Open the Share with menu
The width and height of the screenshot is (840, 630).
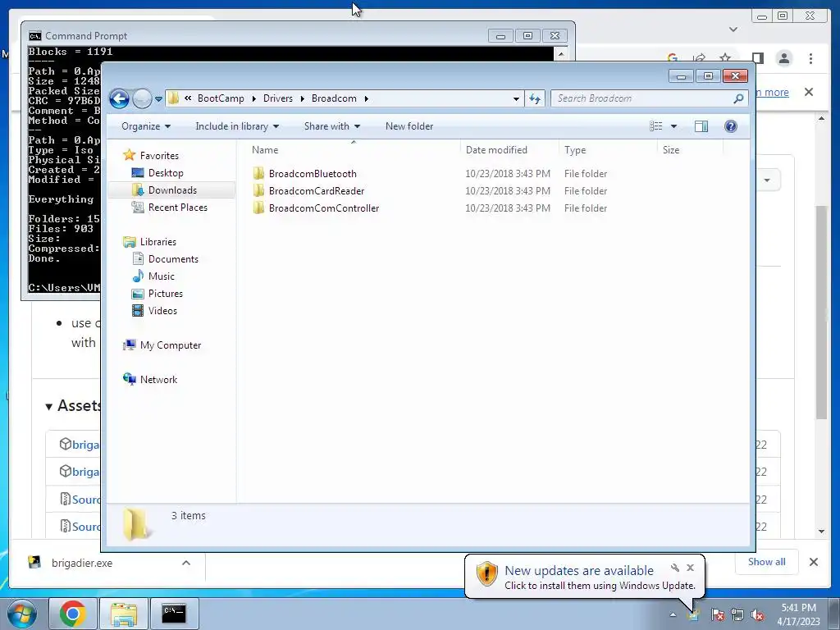pos(332,126)
